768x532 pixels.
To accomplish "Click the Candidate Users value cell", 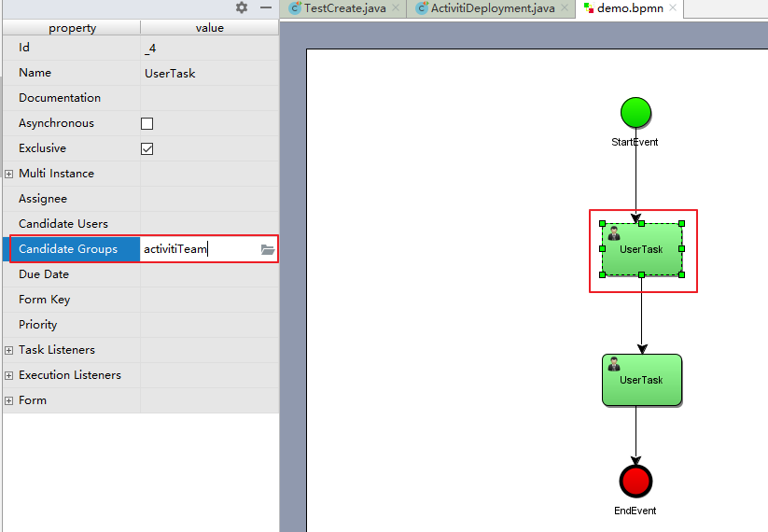I will click(209, 224).
